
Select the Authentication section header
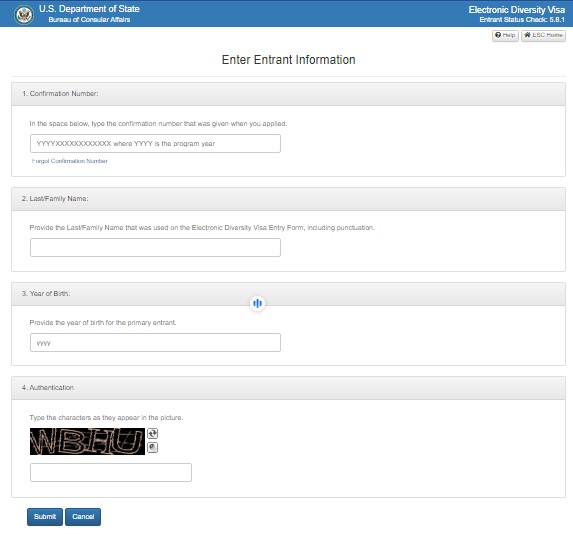pos(288,388)
